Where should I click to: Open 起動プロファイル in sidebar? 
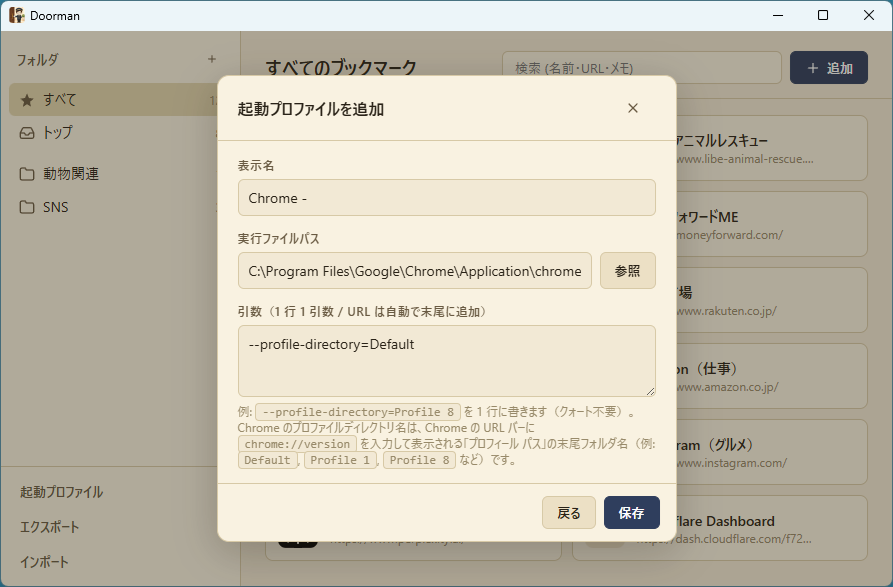62,492
